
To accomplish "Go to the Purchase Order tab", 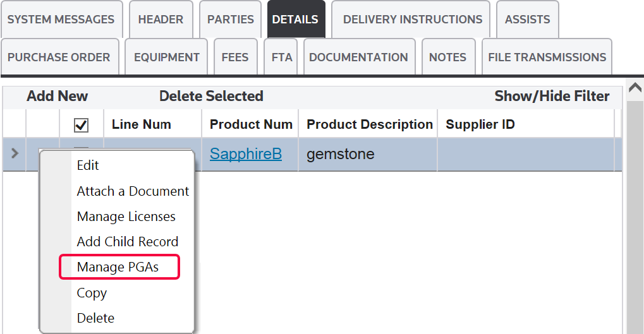I will tap(59, 57).
